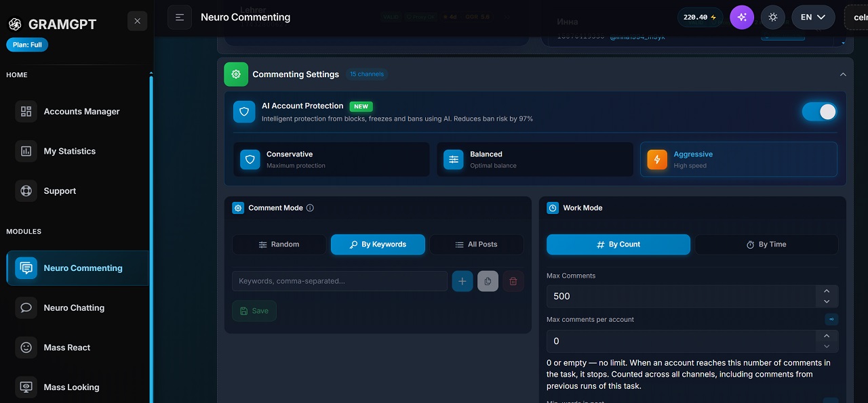Click the Comment Mode gear icon
The width and height of the screenshot is (868, 403).
[x=238, y=208]
